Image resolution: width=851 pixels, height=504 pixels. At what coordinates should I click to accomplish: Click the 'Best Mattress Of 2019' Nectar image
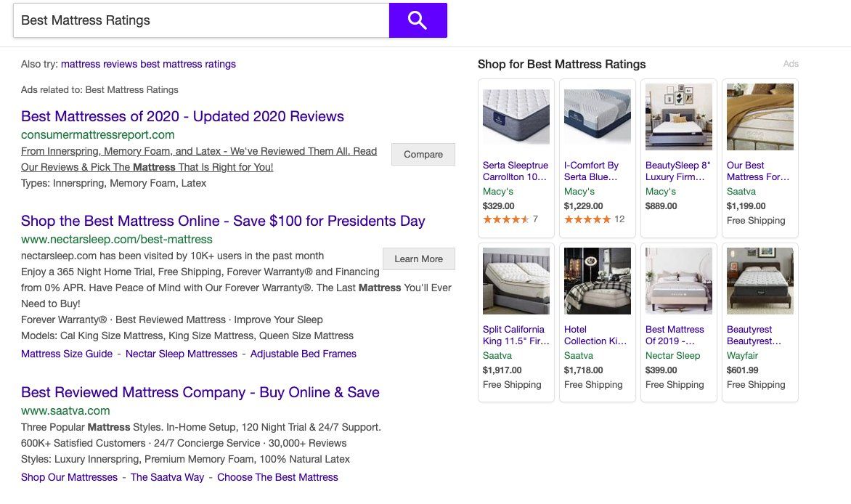coord(679,281)
